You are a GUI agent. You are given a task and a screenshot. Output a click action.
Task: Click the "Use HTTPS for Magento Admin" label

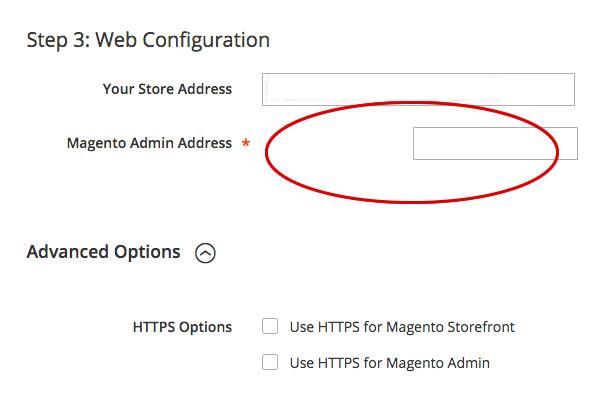(389, 363)
